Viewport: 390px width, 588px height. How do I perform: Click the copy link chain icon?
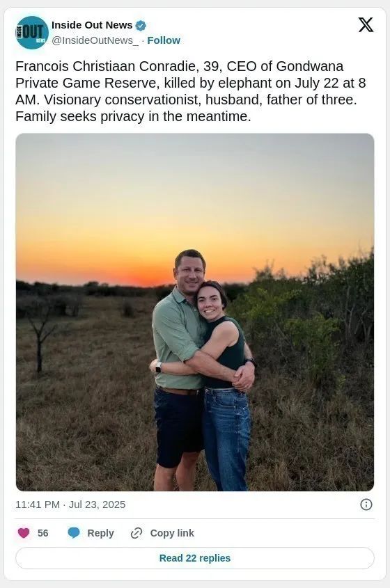point(136,533)
